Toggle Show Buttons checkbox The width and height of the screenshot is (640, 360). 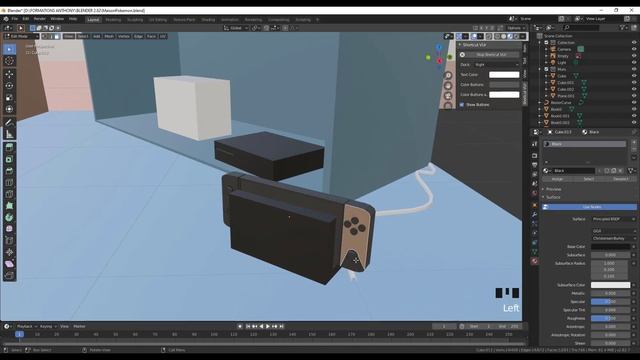[x=462, y=105]
